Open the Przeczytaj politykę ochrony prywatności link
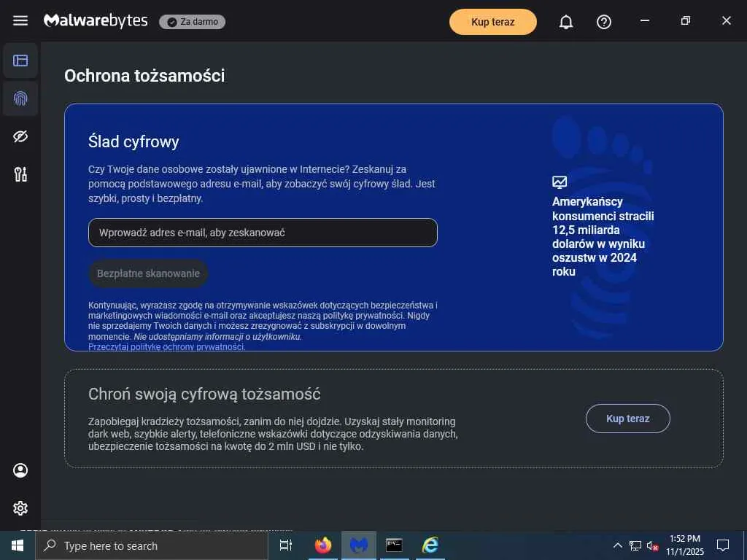 click(167, 346)
